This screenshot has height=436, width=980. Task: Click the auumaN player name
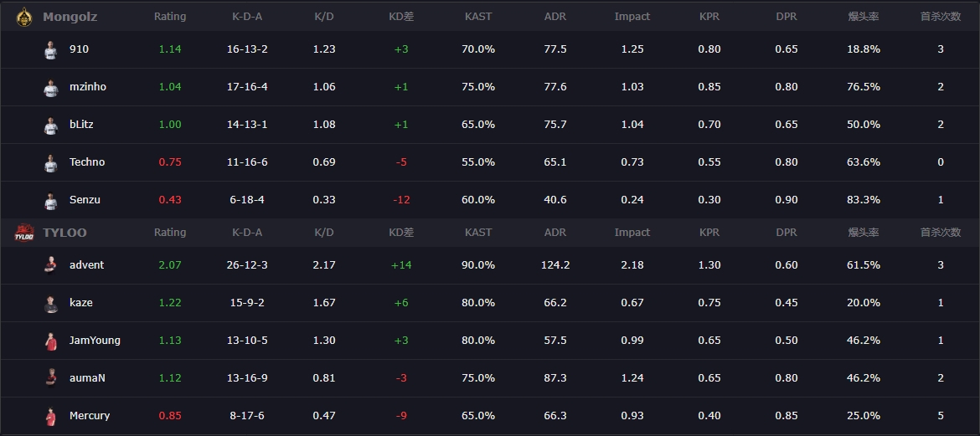click(87, 378)
